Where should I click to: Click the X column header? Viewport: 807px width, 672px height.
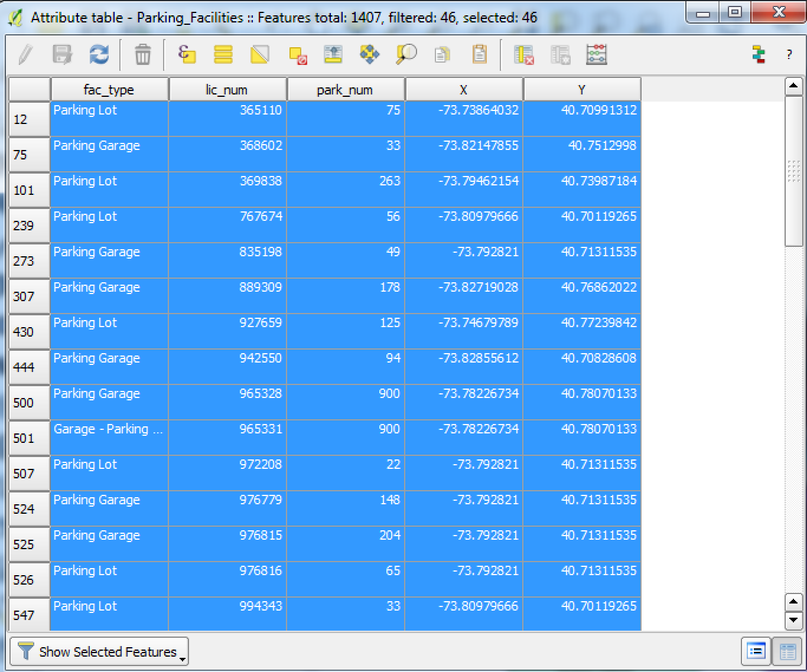point(464,90)
